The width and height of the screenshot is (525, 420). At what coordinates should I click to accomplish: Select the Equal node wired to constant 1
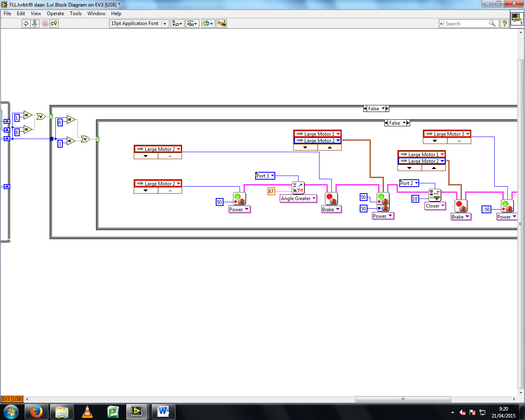pyautogui.click(x=28, y=115)
